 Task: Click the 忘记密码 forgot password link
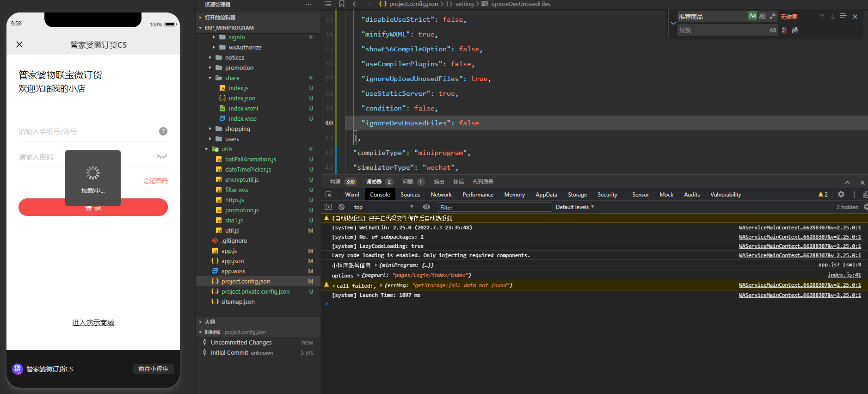tap(155, 181)
